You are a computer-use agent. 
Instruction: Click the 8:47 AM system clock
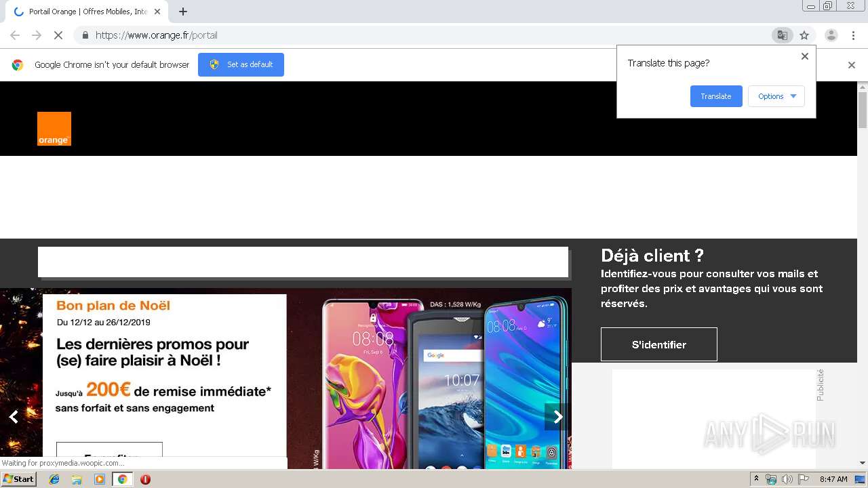(833, 479)
